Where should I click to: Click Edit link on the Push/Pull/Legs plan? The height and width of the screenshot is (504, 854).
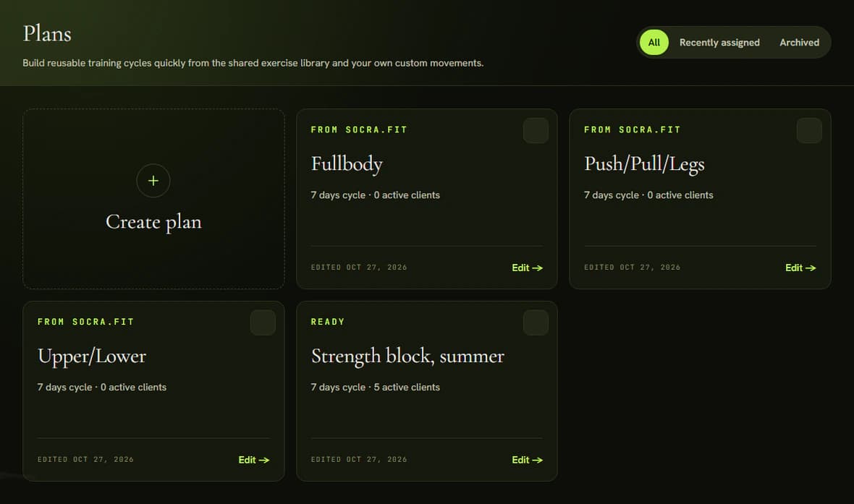(800, 268)
